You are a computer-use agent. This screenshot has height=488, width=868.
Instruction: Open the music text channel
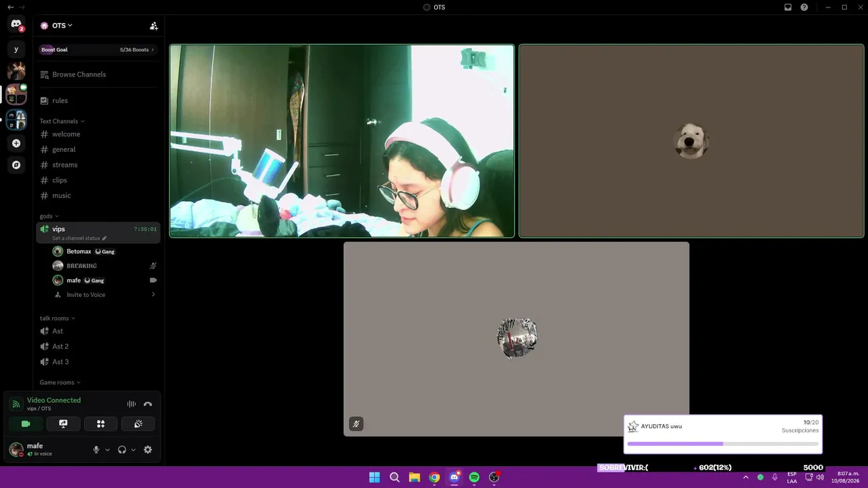pos(98,195)
